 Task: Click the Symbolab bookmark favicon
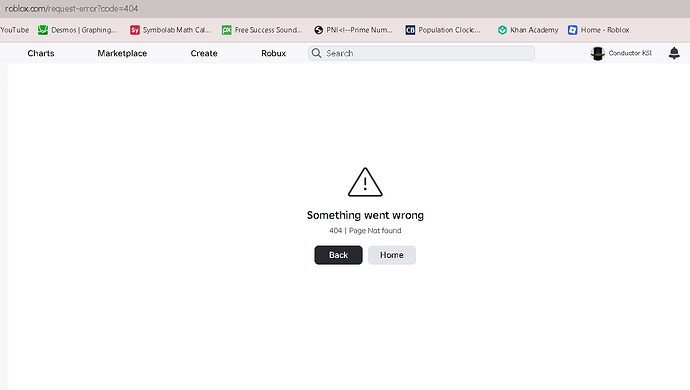(x=135, y=30)
